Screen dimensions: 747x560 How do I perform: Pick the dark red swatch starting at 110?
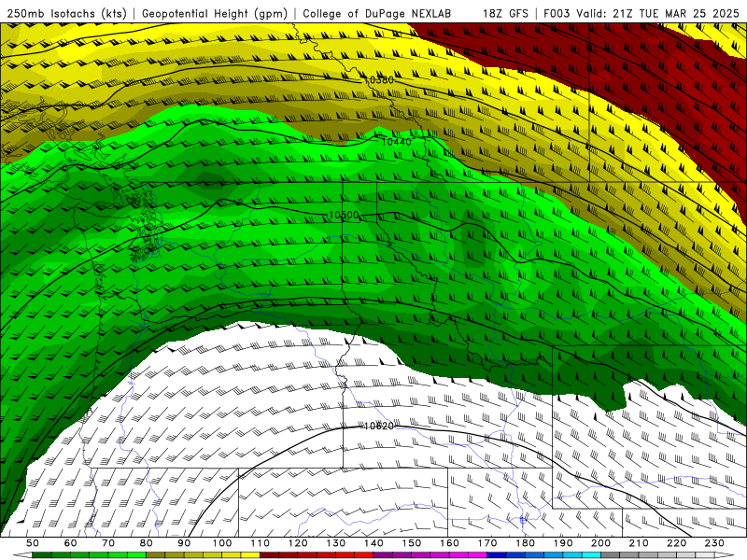tap(269, 555)
